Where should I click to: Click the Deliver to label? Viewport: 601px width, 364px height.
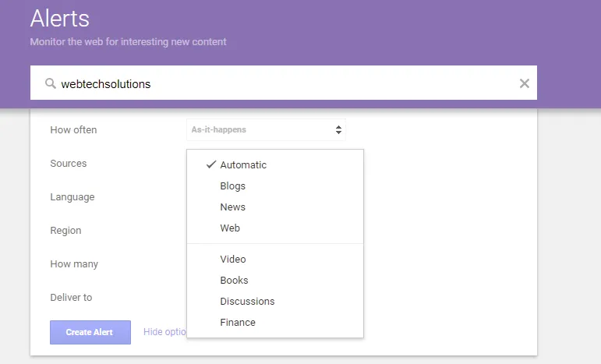click(71, 297)
